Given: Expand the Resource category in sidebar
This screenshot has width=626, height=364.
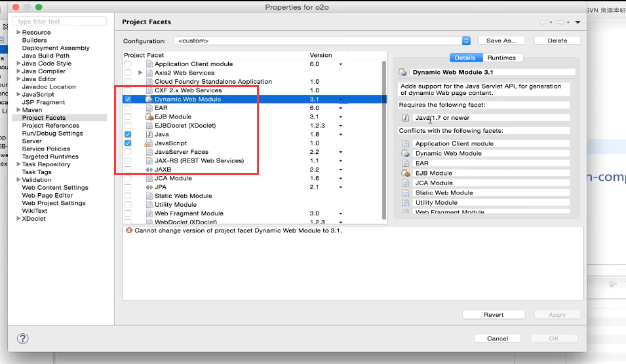Looking at the screenshot, I should [18, 32].
